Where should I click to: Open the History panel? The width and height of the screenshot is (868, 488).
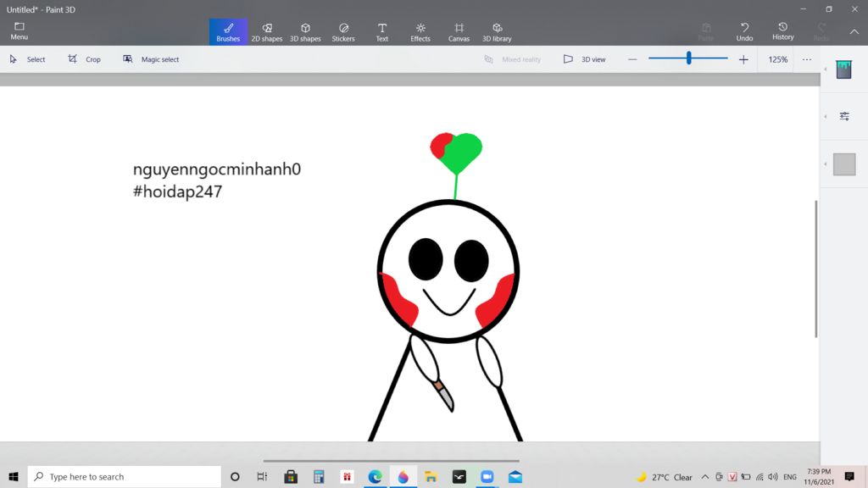[x=782, y=31]
